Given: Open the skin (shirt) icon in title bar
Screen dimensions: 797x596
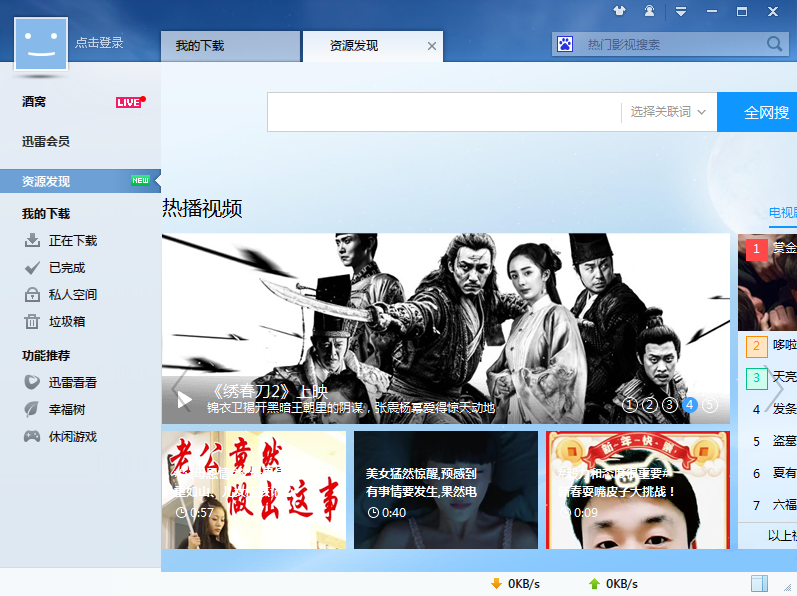Looking at the screenshot, I should 619,11.
